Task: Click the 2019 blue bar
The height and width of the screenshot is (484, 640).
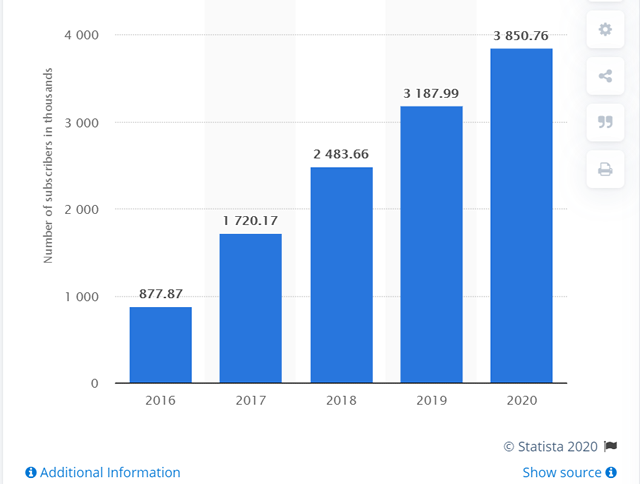Action: click(431, 245)
